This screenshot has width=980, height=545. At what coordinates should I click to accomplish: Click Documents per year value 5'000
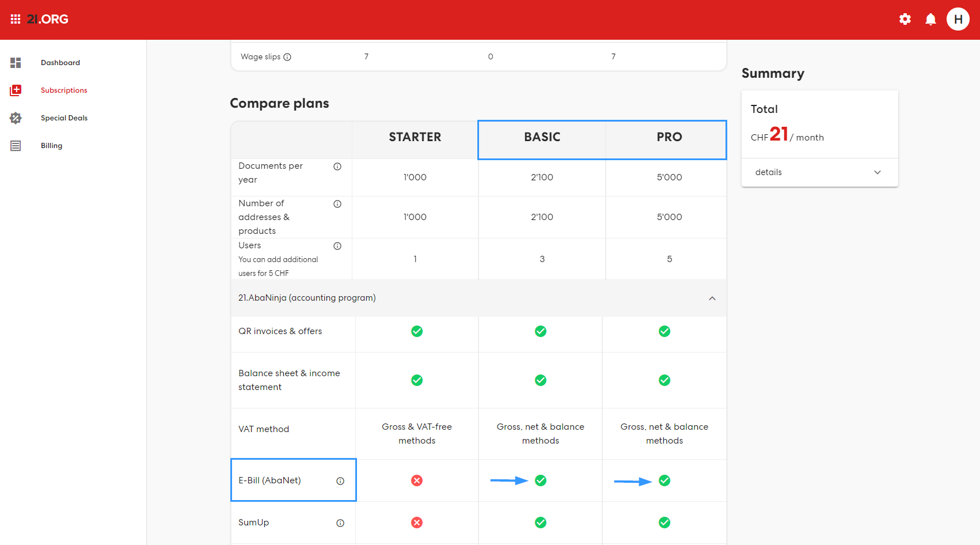coord(669,177)
